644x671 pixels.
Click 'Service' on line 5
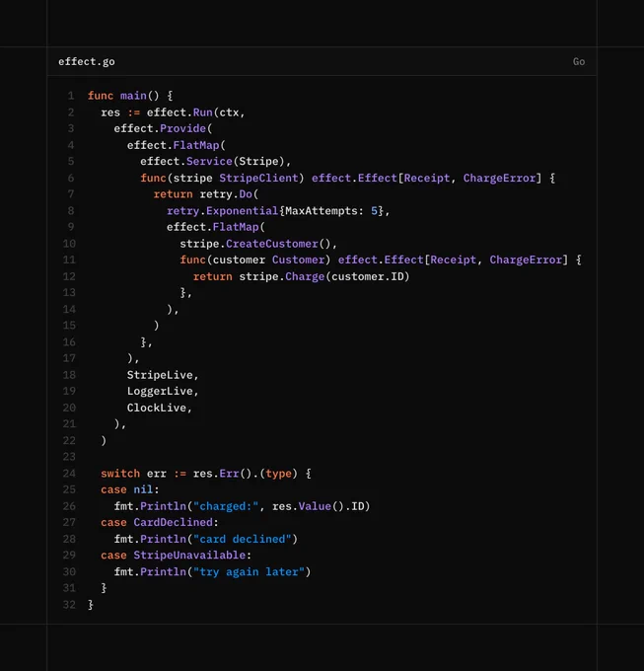pyautogui.click(x=209, y=161)
